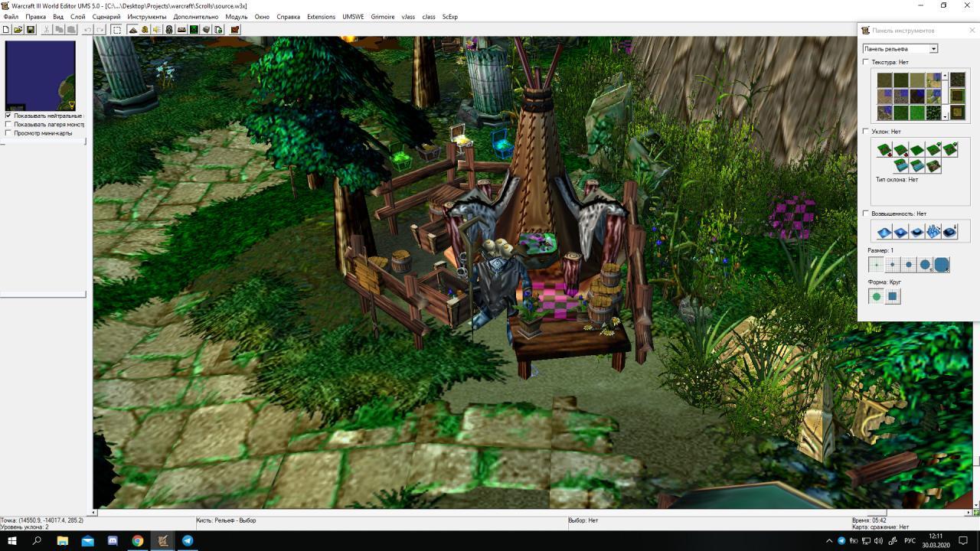
Task: Open the Слой menu
Action: pos(77,17)
